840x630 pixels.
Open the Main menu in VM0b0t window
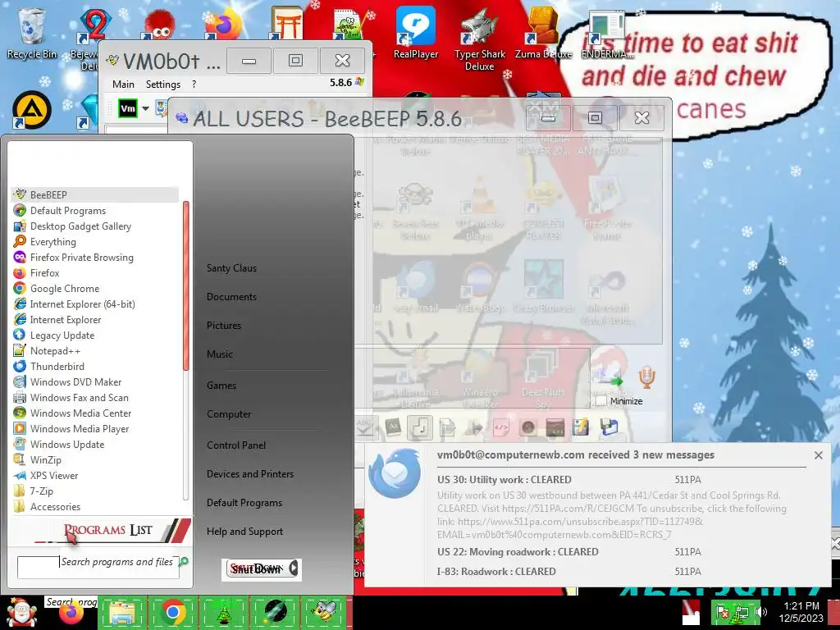tap(123, 84)
